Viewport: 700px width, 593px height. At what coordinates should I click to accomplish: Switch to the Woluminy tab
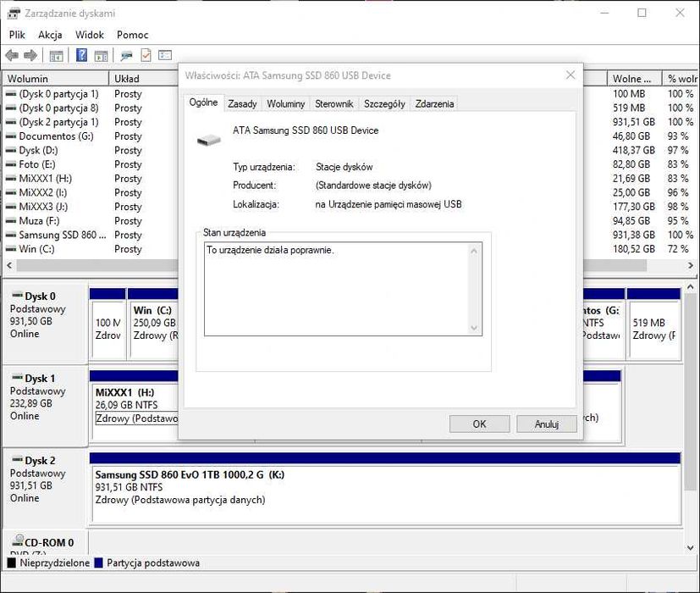tap(286, 103)
